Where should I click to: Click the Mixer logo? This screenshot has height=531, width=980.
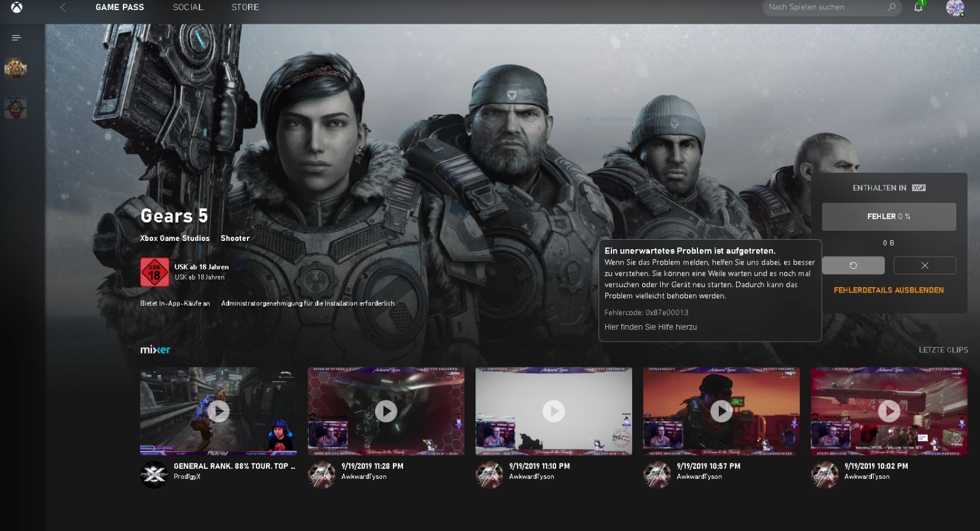tap(155, 349)
